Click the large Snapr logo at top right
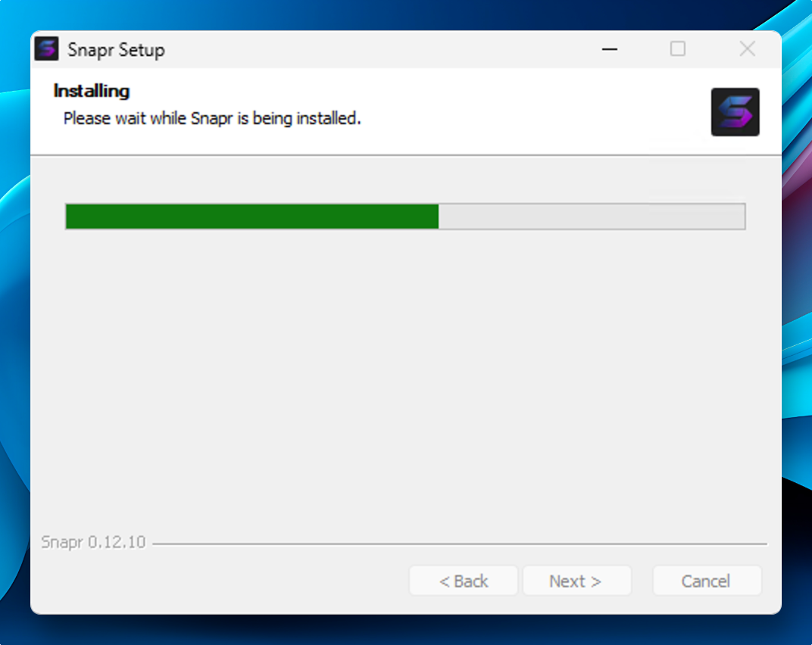 pos(735,111)
